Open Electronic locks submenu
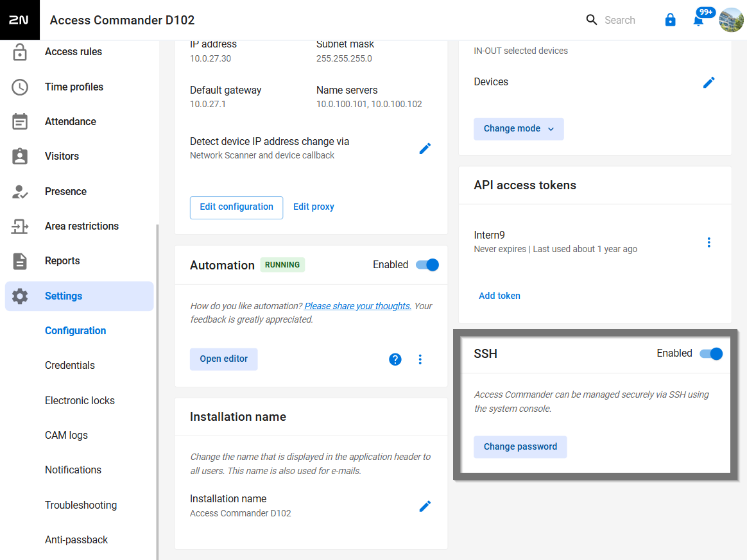Image resolution: width=747 pixels, height=560 pixels. (80, 400)
